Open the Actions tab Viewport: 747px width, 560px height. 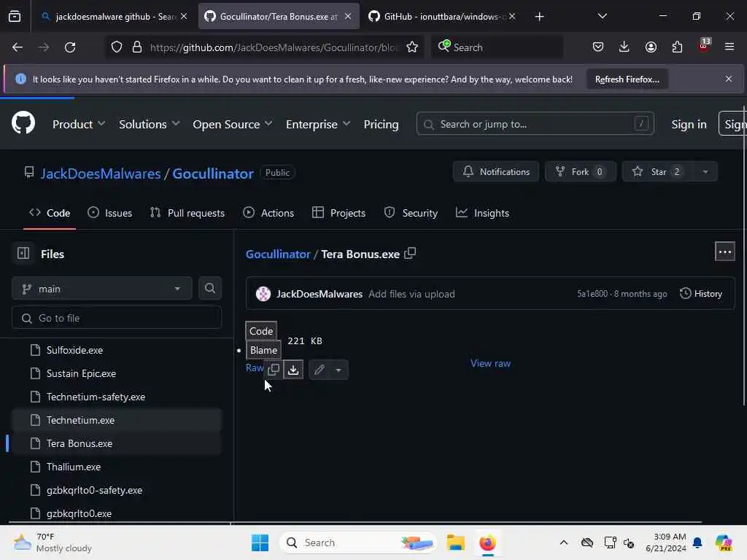[268, 213]
